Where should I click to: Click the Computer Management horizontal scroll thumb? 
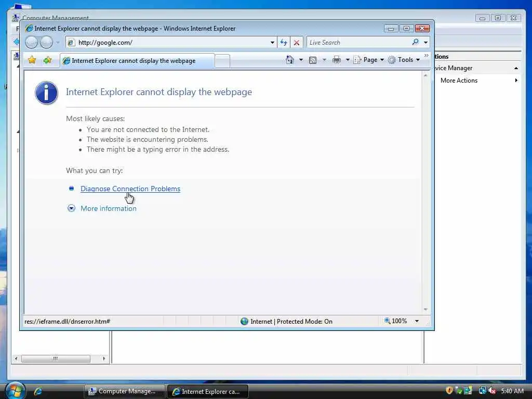[56, 358]
